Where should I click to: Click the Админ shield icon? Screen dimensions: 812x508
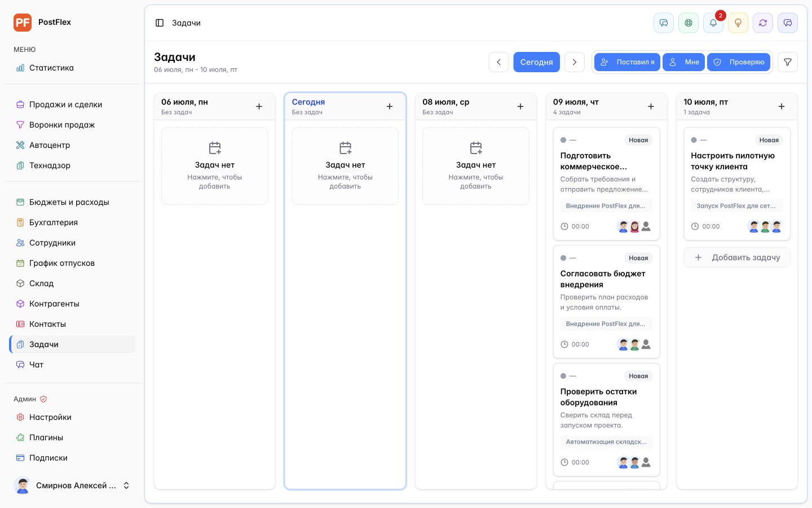point(43,399)
